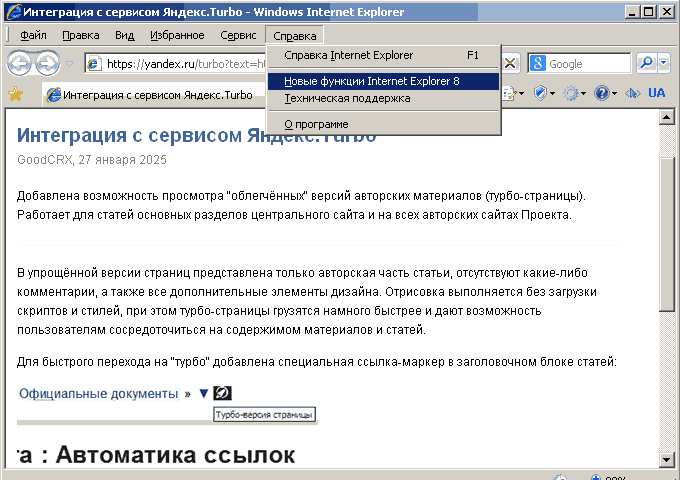Image resolution: width=680 pixels, height=480 pixels.
Task: Open the Tools gear toolbar icon
Action: pyautogui.click(x=574, y=93)
